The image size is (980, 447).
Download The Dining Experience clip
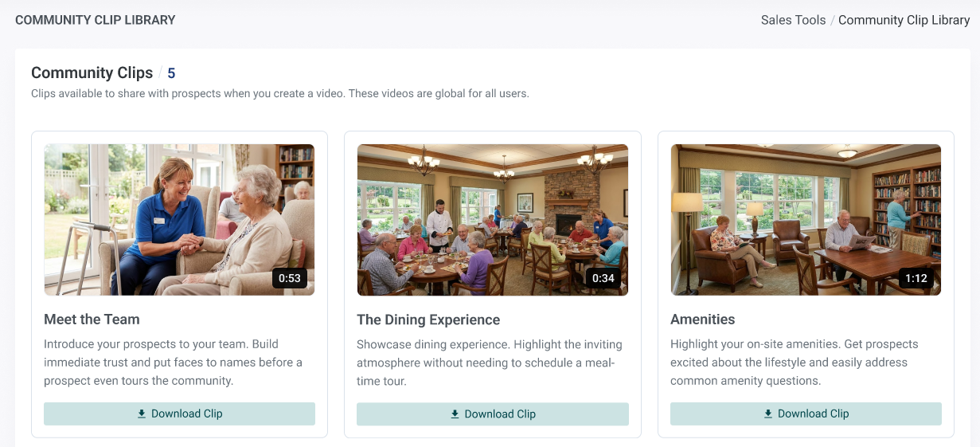pyautogui.click(x=493, y=414)
